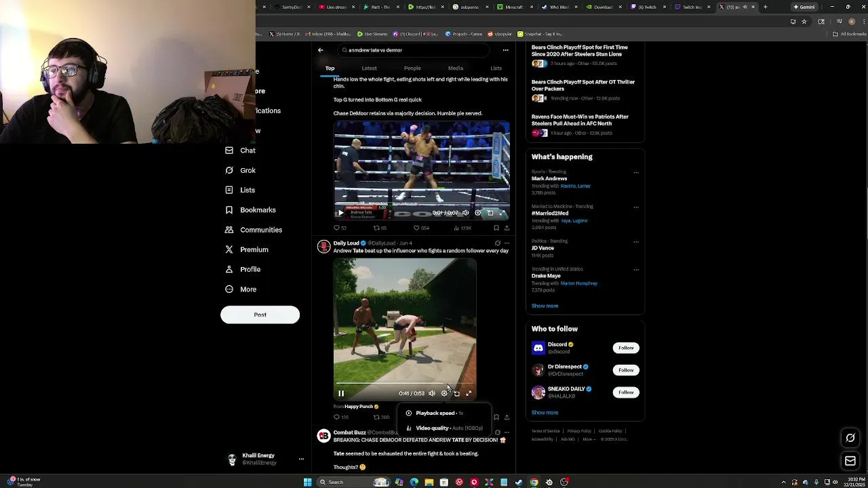Open Premium in the X sidebar

click(x=246, y=249)
